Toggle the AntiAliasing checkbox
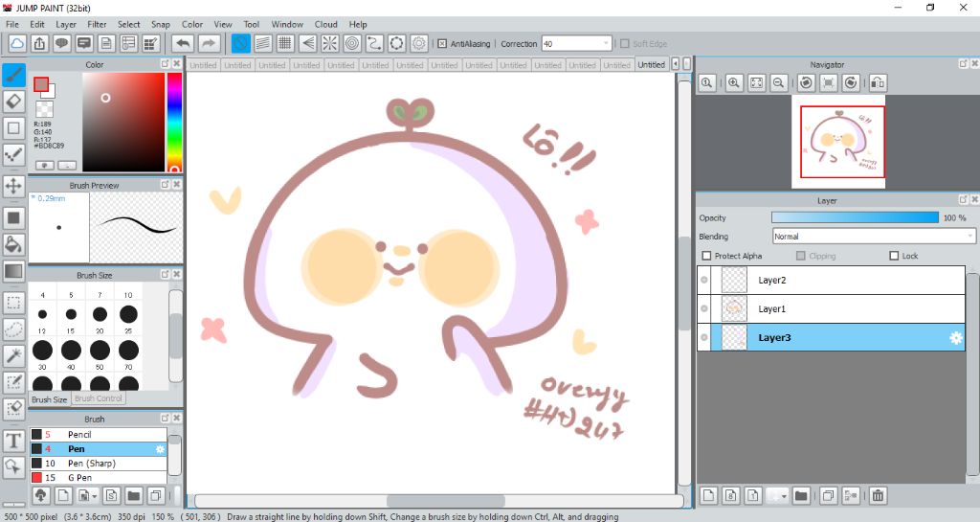This screenshot has height=522, width=980. [x=442, y=44]
